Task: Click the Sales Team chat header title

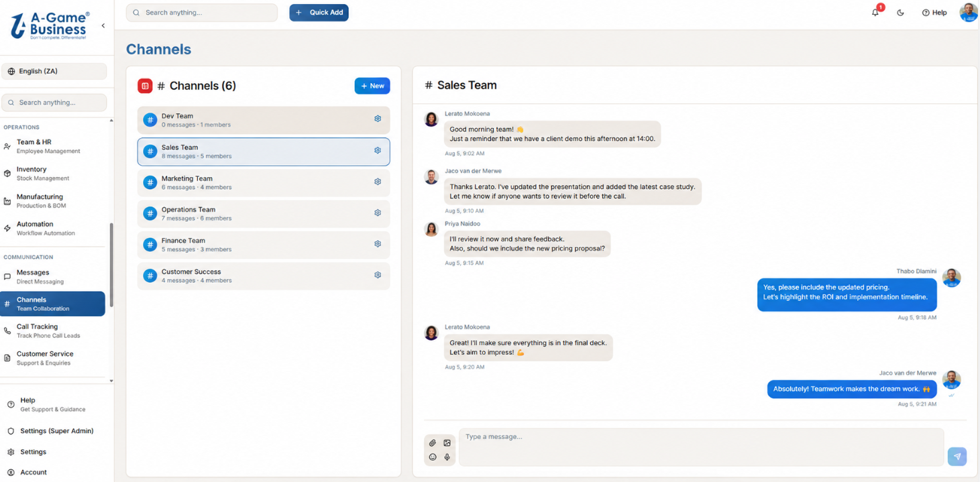Action: (x=461, y=85)
